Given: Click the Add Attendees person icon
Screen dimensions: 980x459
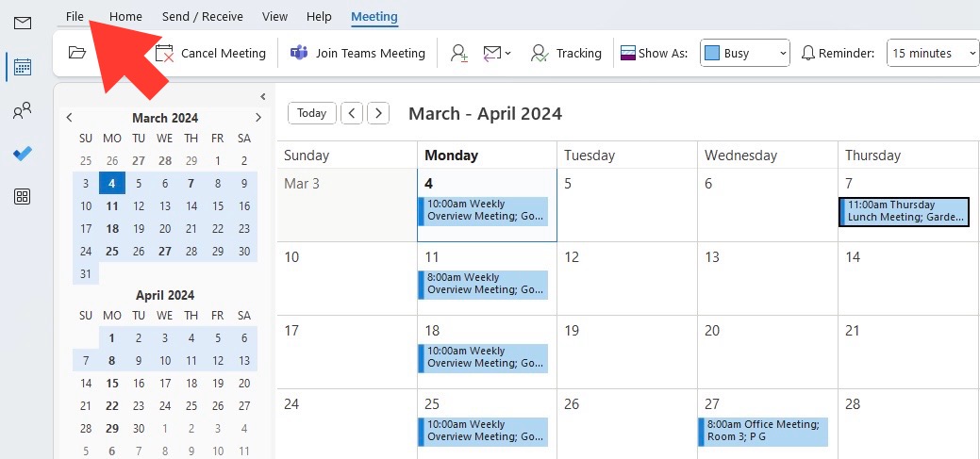Looking at the screenshot, I should [459, 53].
